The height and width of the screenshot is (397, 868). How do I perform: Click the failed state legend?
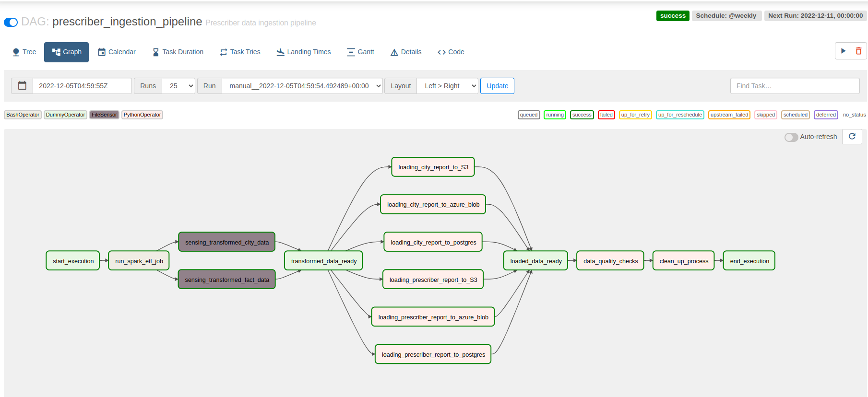point(606,115)
